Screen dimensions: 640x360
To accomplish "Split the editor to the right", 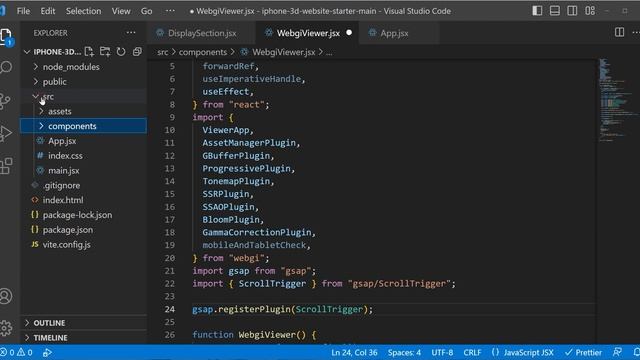I will (619, 33).
